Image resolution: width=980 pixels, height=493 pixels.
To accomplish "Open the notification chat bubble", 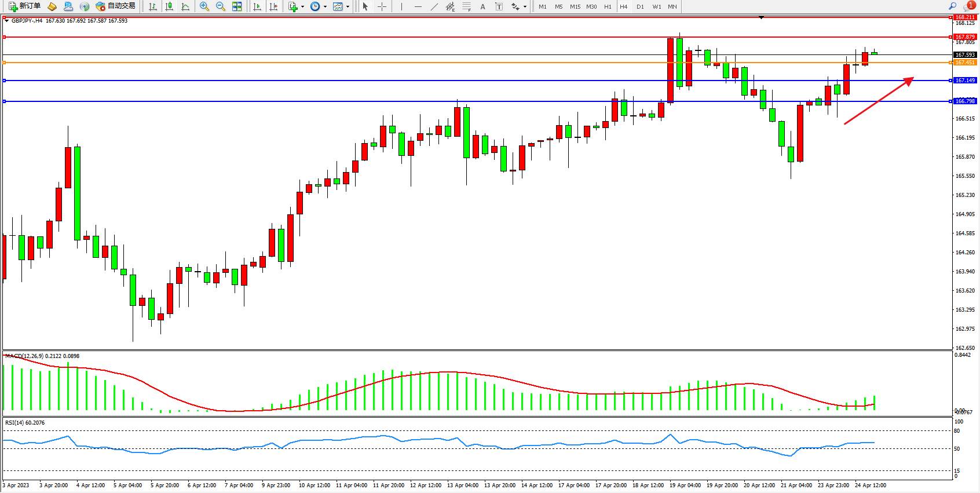I will coord(968,6).
